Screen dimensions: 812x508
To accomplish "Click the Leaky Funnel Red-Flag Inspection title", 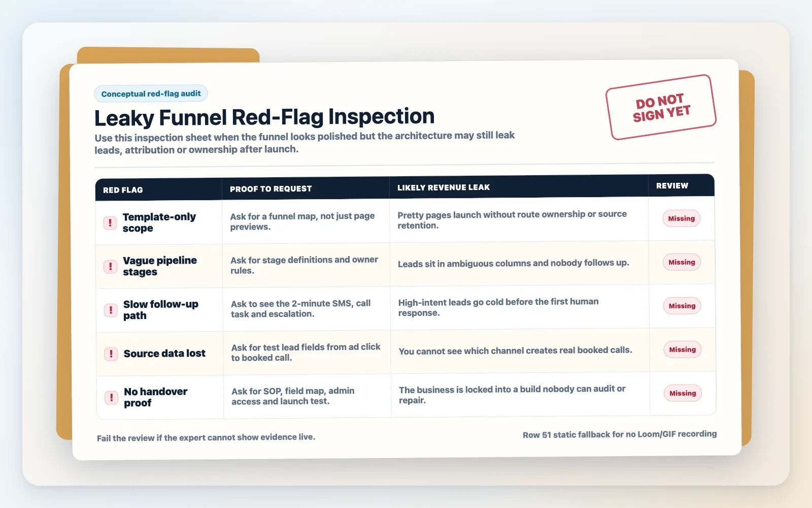I will pyautogui.click(x=264, y=117).
